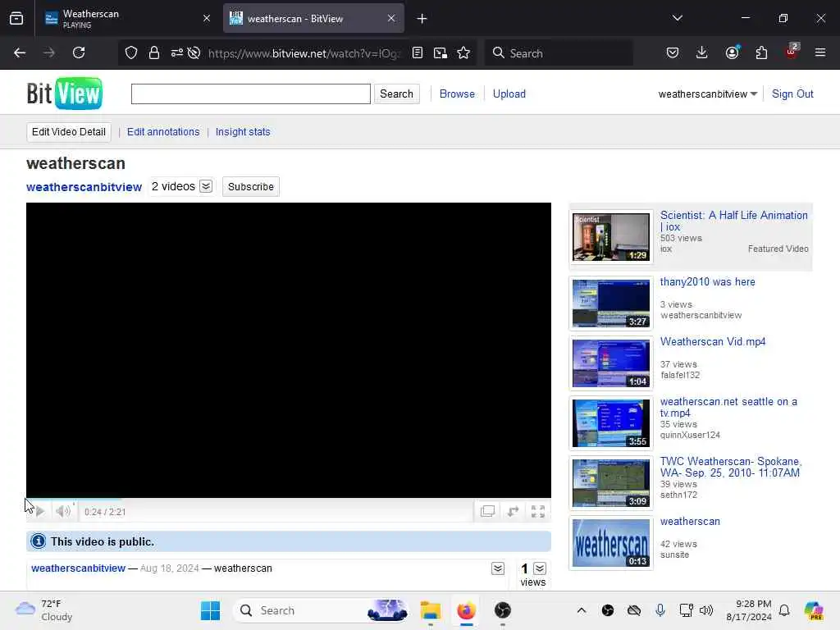840x630 pixels.
Task: Open the site permissions icon
Action: click(177, 52)
